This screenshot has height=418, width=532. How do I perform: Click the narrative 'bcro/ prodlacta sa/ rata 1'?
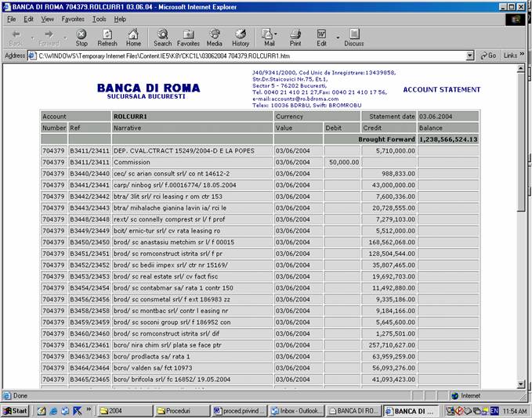pos(152,356)
